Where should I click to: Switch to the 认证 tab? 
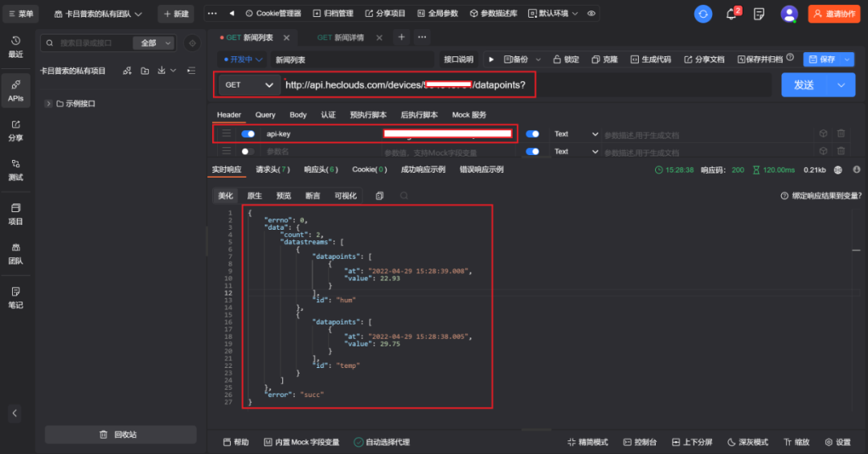(x=328, y=115)
